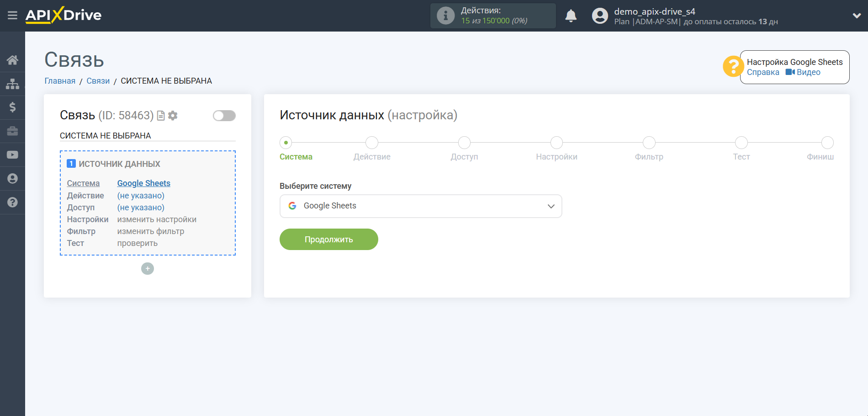Viewport: 868px width, 416px height.
Task: Open the YouTube icon in sidebar
Action: click(x=12, y=155)
